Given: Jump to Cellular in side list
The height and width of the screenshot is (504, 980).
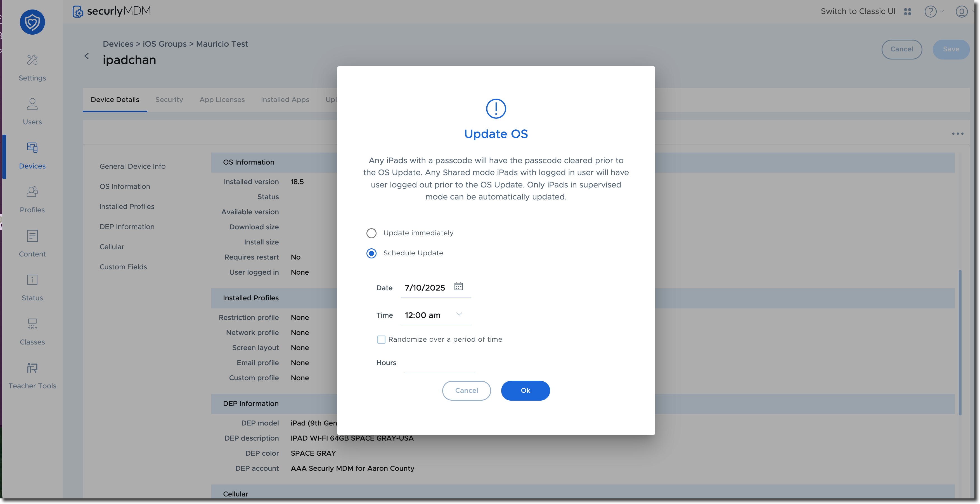Looking at the screenshot, I should [112, 247].
